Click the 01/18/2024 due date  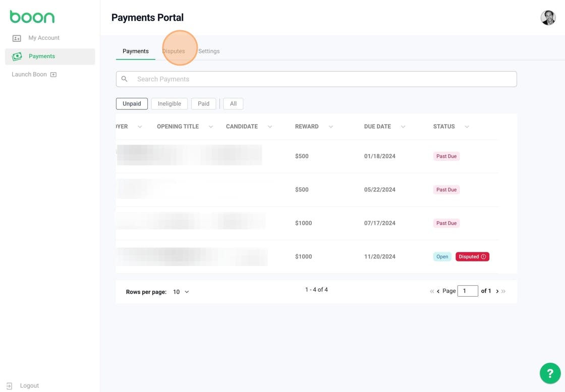tap(380, 156)
